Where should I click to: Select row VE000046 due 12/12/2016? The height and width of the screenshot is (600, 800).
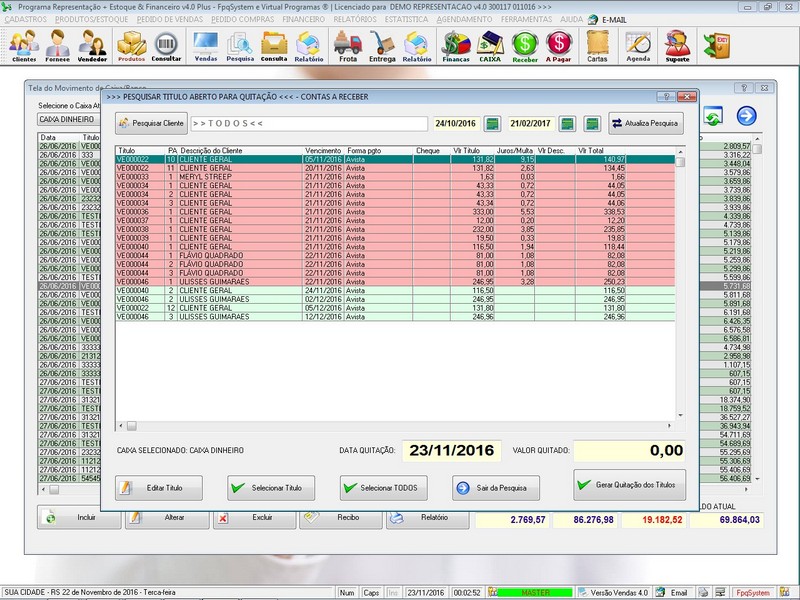395,317
